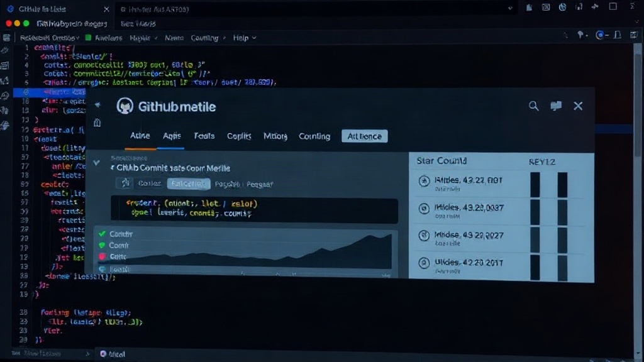Switch to the Copliti tab
Viewport: 644px width, 362px height.
pyautogui.click(x=239, y=136)
